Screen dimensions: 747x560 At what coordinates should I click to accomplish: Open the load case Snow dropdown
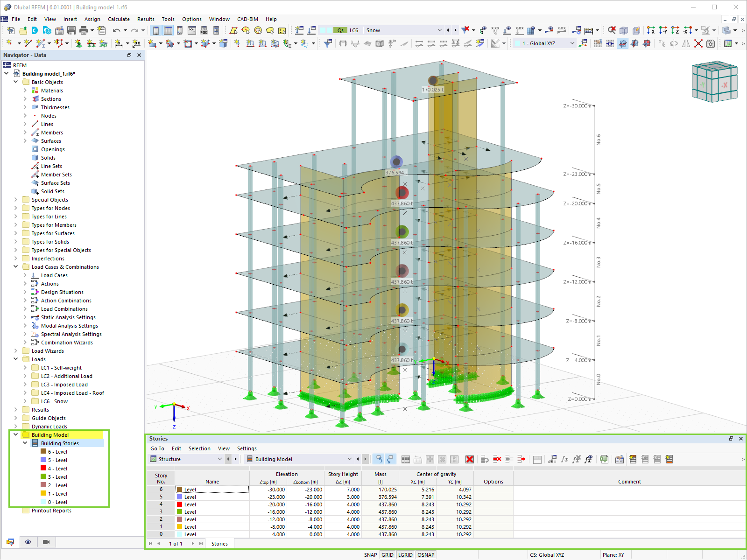point(439,30)
